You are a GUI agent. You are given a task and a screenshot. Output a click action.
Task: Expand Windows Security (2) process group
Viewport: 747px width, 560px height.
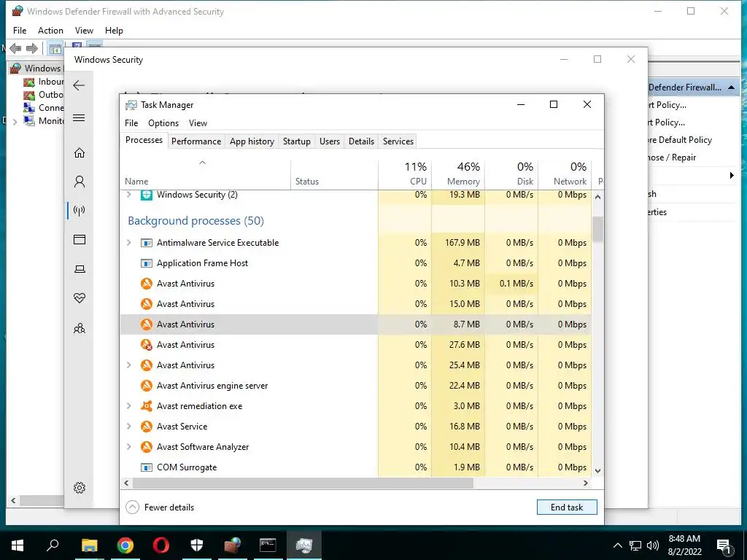(x=128, y=194)
